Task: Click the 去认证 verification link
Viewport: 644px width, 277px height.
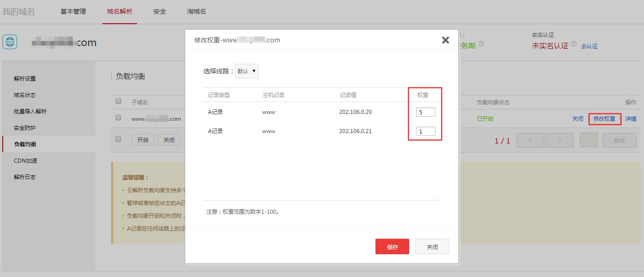Action: click(590, 46)
